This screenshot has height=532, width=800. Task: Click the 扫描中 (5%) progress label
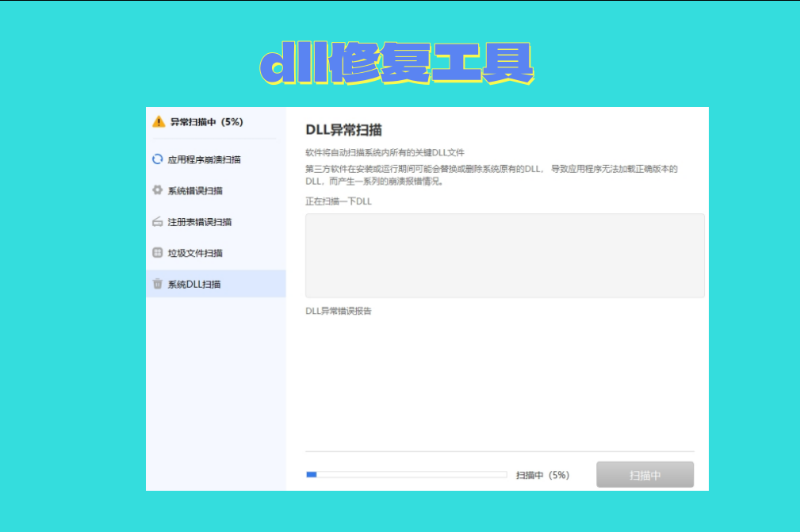click(x=542, y=475)
